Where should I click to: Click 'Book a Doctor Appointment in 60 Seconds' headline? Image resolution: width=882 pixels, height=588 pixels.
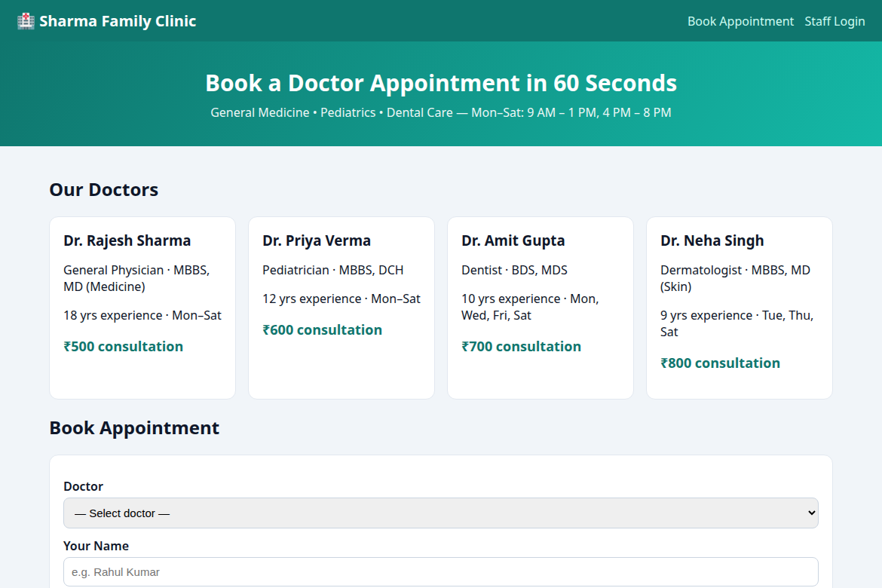tap(441, 83)
